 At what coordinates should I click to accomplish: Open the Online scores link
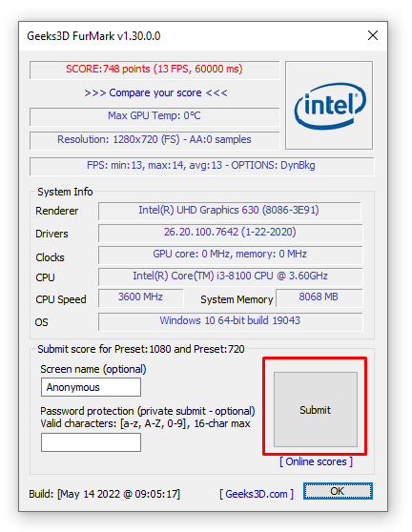point(316,461)
